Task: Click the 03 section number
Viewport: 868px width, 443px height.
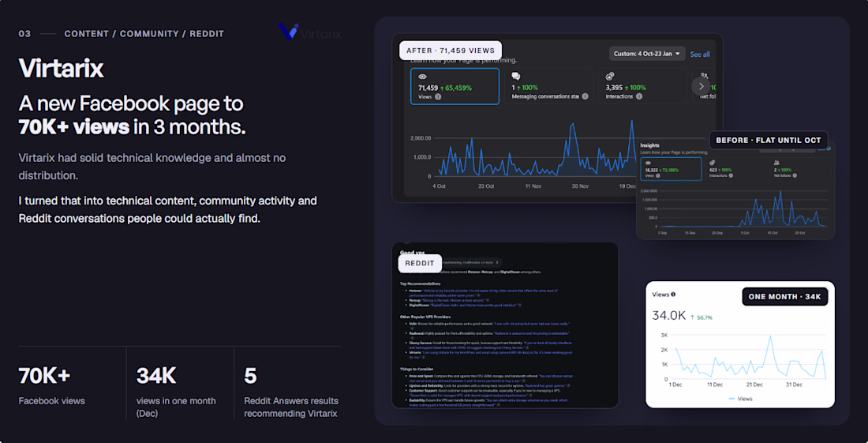Action: pyautogui.click(x=24, y=34)
